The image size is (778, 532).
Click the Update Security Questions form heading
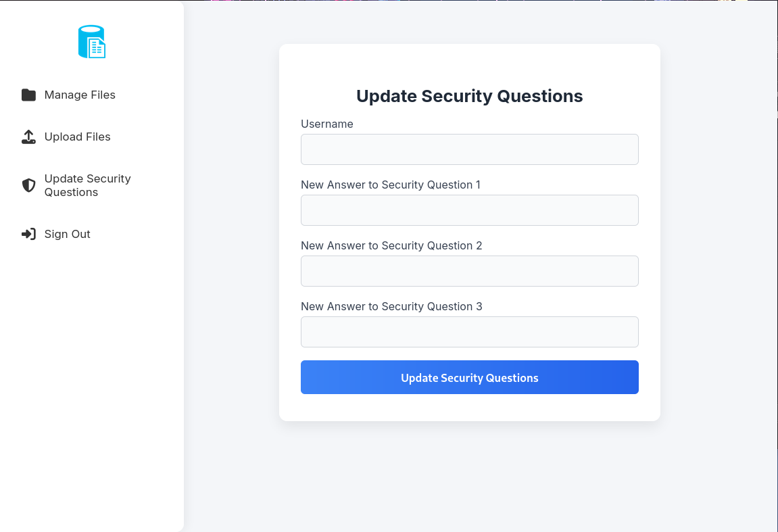(x=469, y=96)
